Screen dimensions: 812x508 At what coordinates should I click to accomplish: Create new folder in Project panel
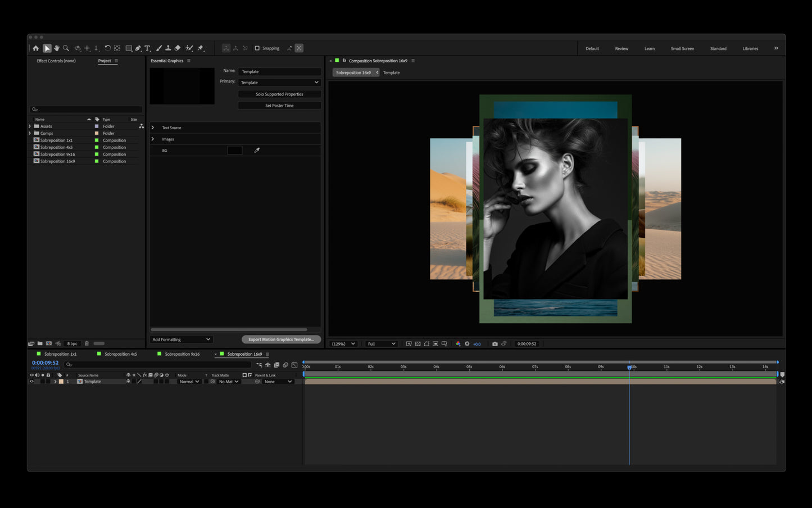[40, 343]
